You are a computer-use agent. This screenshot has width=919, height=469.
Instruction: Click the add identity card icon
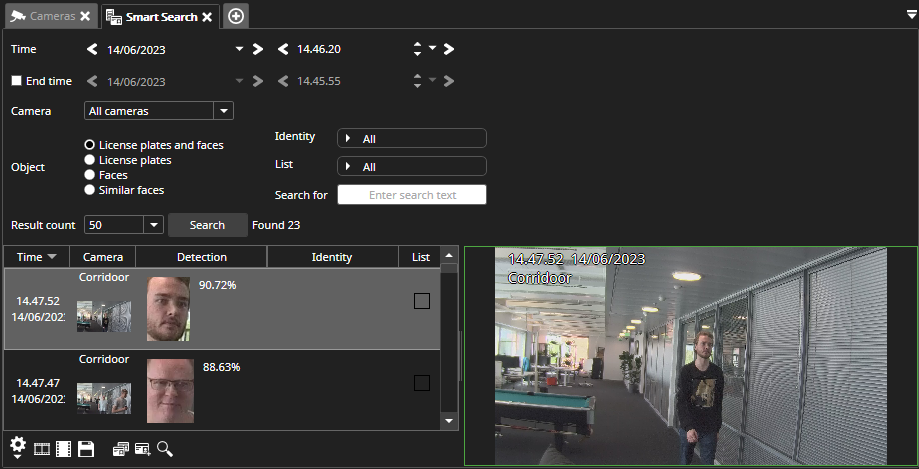point(142,449)
